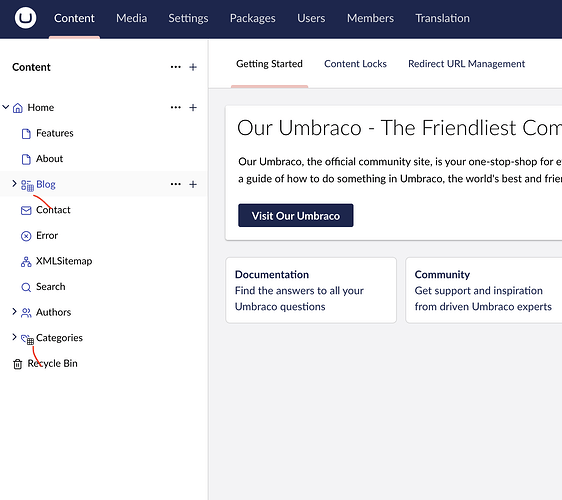Click the plus icon next to Home
The height and width of the screenshot is (500, 562).
(193, 108)
